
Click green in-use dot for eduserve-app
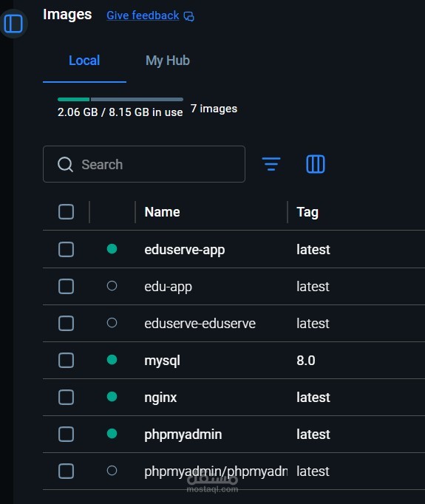pos(112,249)
